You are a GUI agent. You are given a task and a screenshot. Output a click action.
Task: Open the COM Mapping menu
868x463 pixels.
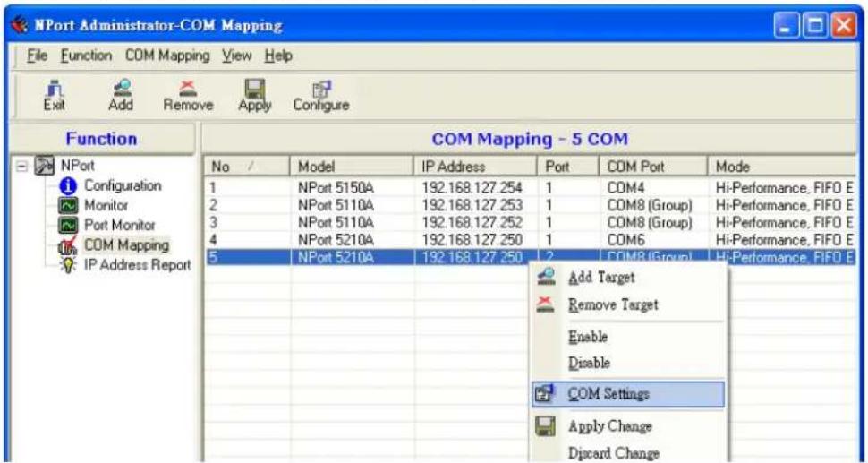[167, 56]
